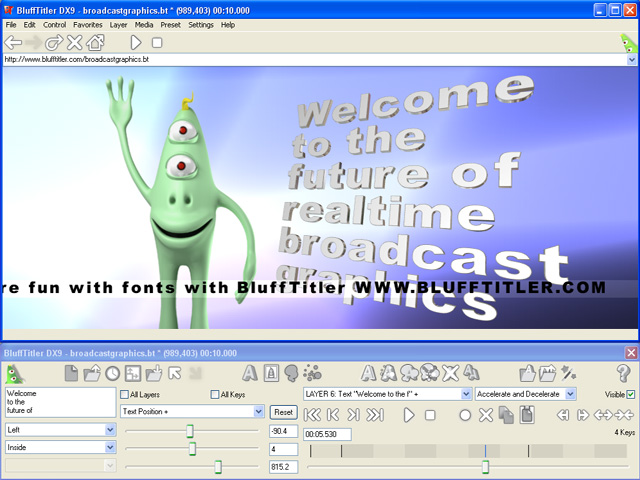This screenshot has height=480, width=640.
Task: Click the speech-bubble layer icon
Action: pyautogui.click(x=291, y=373)
